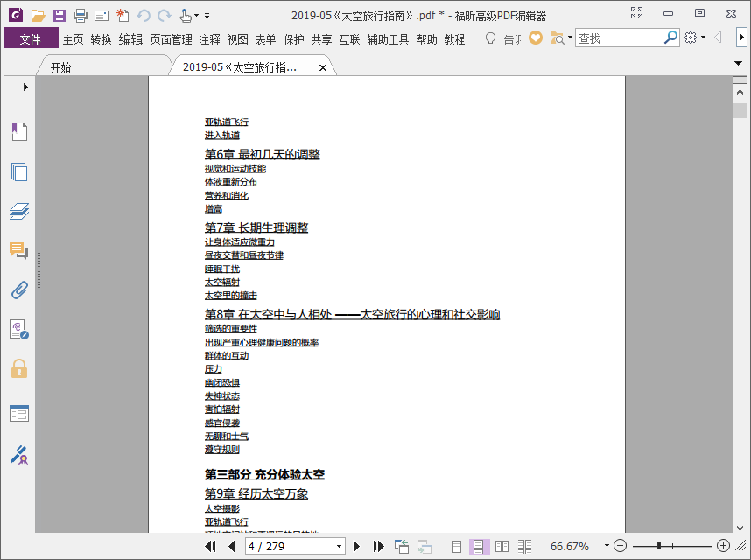The image size is (751, 560).
Task: Click the redo arrow
Action: (x=165, y=16)
